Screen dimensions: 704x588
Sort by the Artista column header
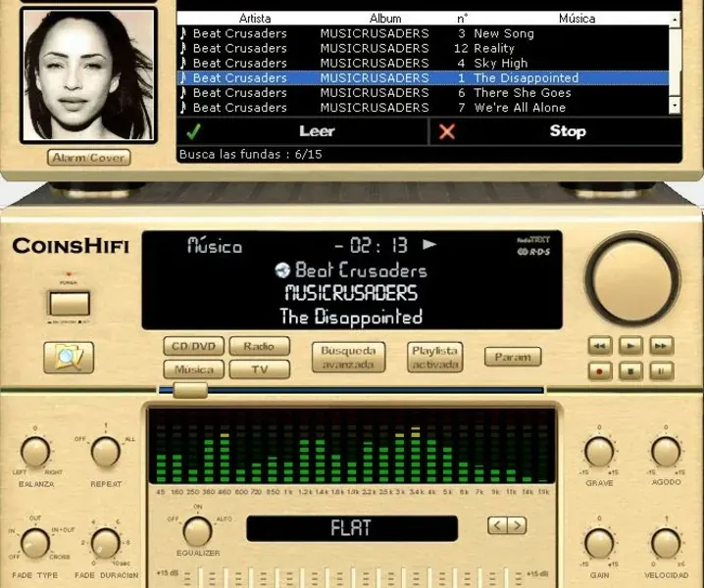(x=255, y=19)
